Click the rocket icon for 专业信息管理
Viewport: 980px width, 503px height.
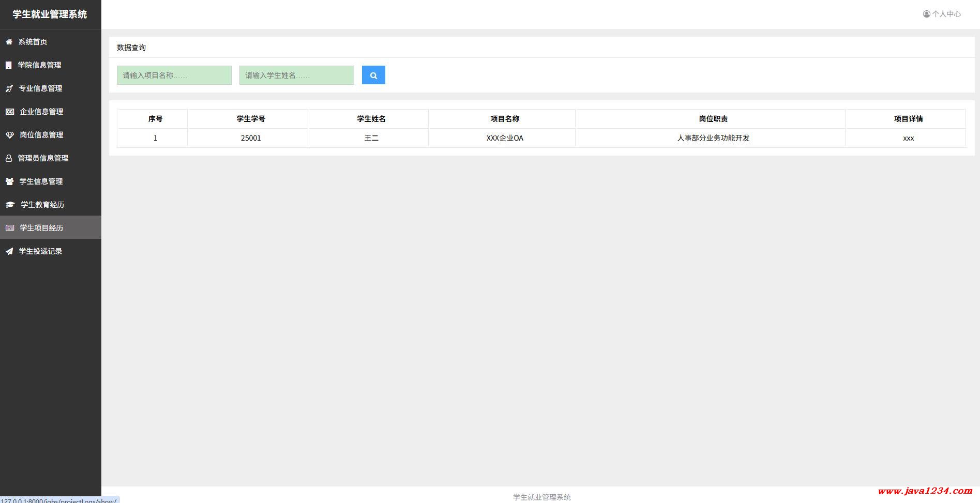[x=9, y=88]
